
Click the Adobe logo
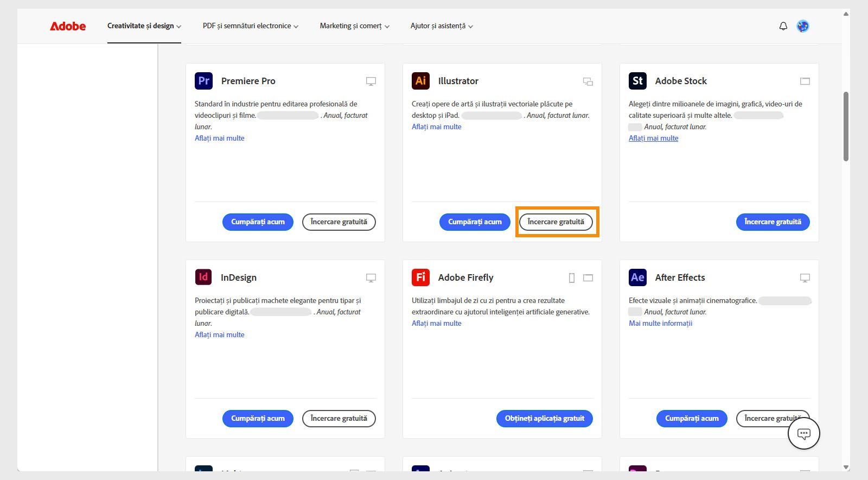[x=68, y=26]
